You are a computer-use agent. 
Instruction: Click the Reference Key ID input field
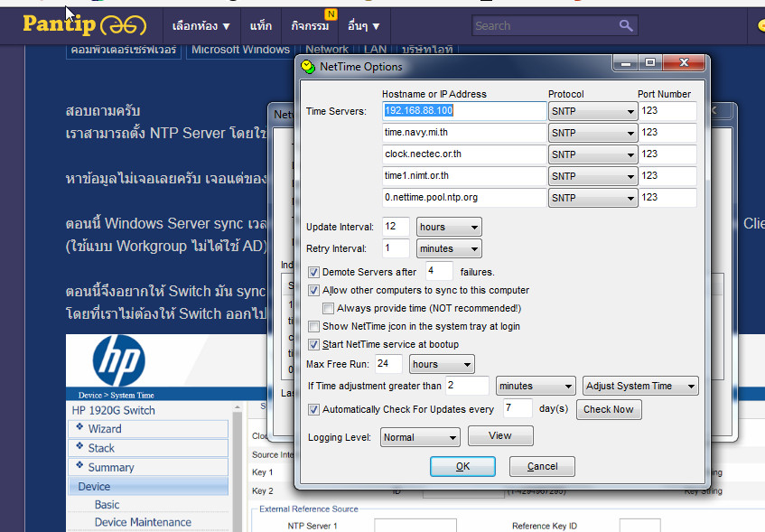[639, 526]
